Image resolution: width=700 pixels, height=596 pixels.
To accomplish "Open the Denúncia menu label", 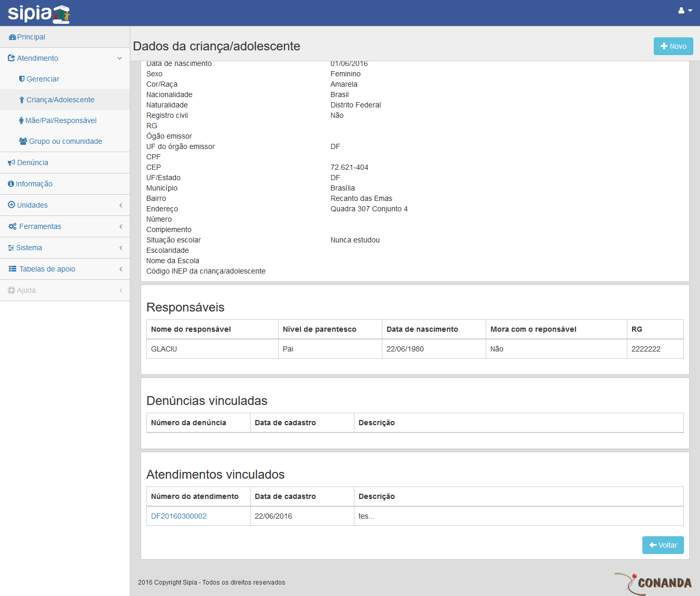I will click(33, 162).
